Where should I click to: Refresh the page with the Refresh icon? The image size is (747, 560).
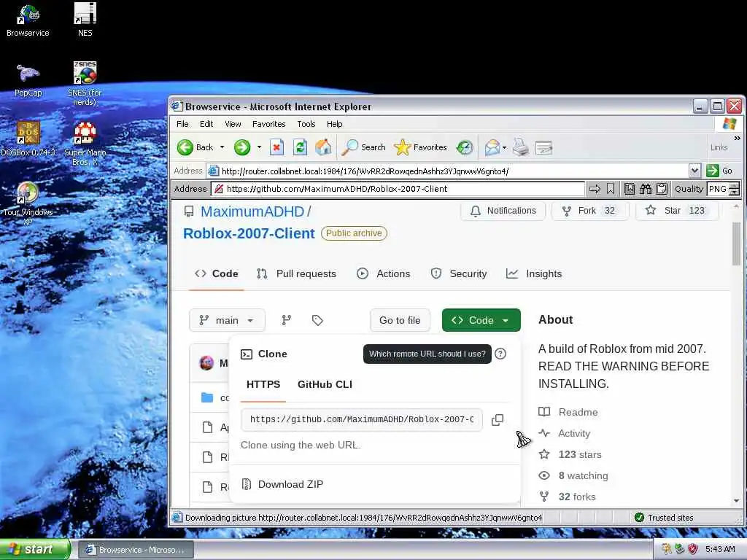pos(300,147)
